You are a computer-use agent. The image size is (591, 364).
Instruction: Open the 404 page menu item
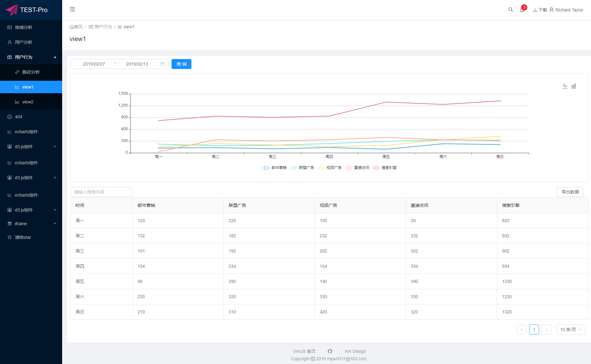31,117
